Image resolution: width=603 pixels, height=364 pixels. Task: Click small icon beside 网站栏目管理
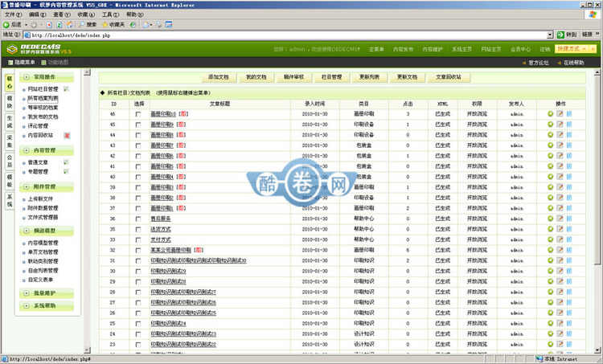click(66, 88)
